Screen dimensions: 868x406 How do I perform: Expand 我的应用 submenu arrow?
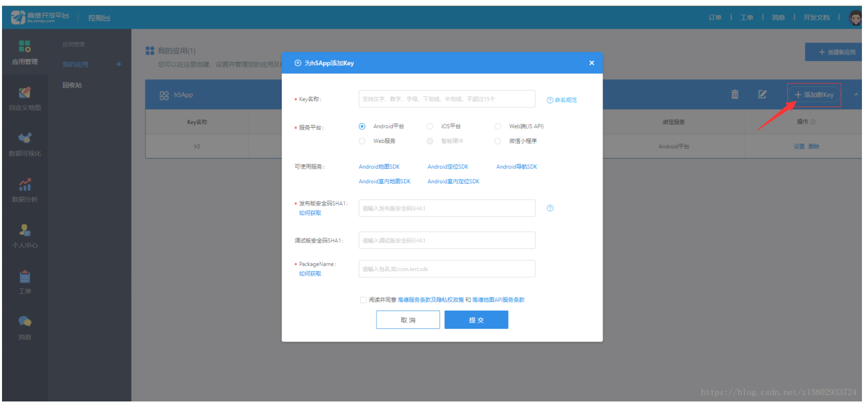click(x=118, y=64)
